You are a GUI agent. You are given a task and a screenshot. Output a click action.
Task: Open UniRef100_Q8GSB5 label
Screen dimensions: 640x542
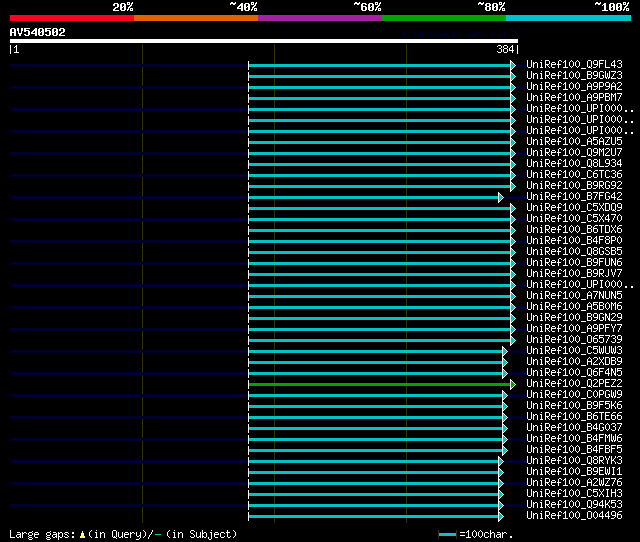[x=574, y=252]
